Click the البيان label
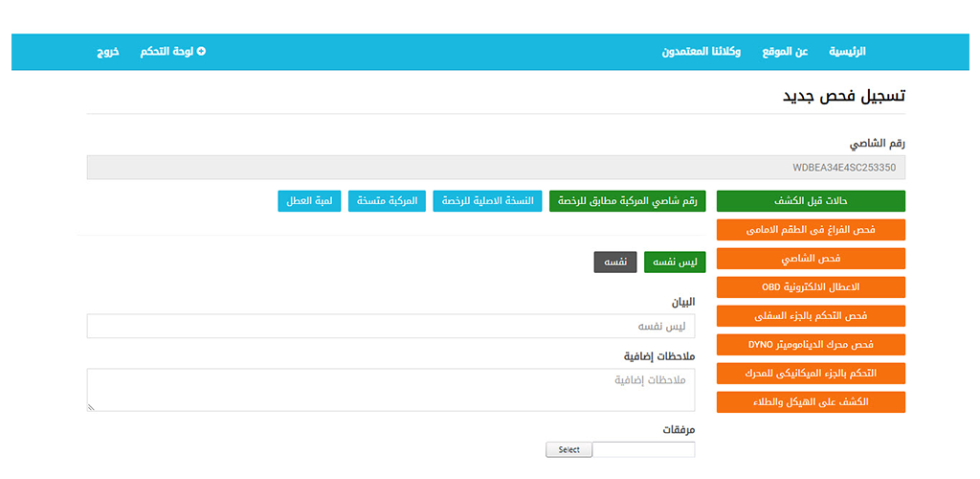Viewport: 980px width, 479px height. [x=683, y=302]
